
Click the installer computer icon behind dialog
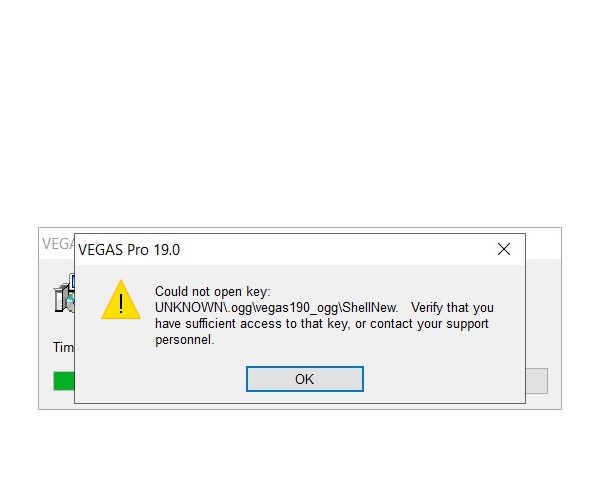(x=64, y=293)
